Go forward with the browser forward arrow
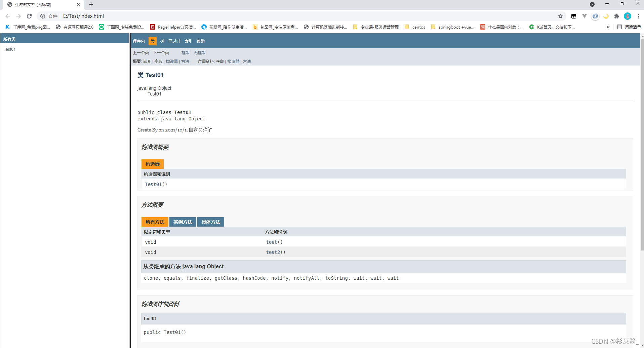 (x=18, y=16)
